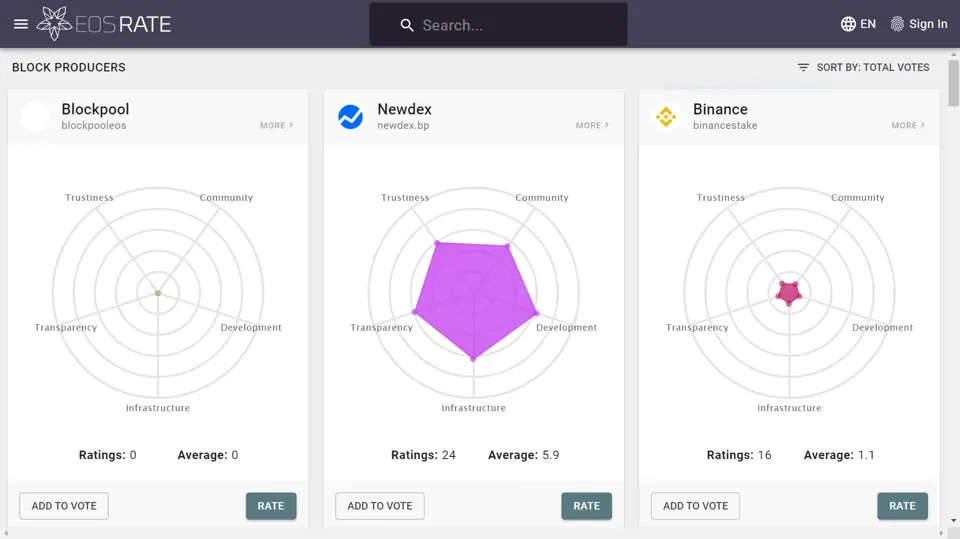Image resolution: width=960 pixels, height=539 pixels.
Task: Focus the Search input field
Action: 498,24
